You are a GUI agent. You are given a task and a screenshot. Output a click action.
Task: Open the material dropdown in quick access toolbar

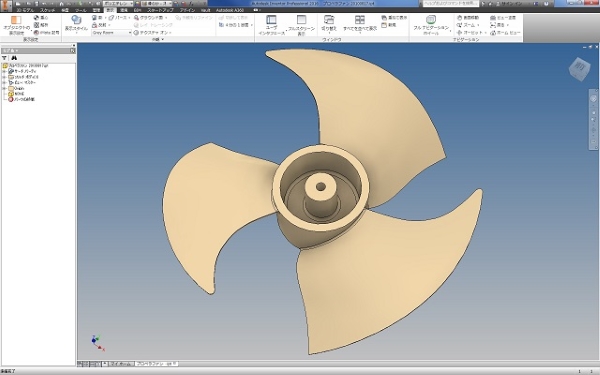coord(118,3)
